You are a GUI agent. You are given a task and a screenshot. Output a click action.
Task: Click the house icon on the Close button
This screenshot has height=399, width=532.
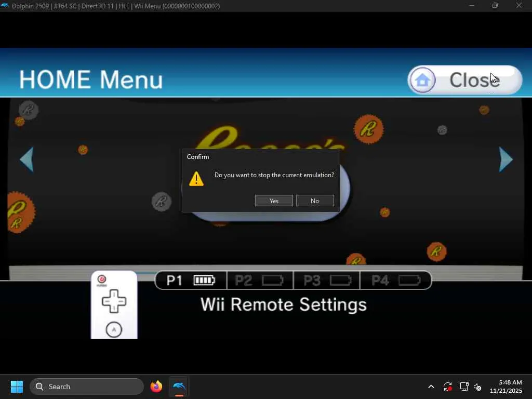point(422,80)
